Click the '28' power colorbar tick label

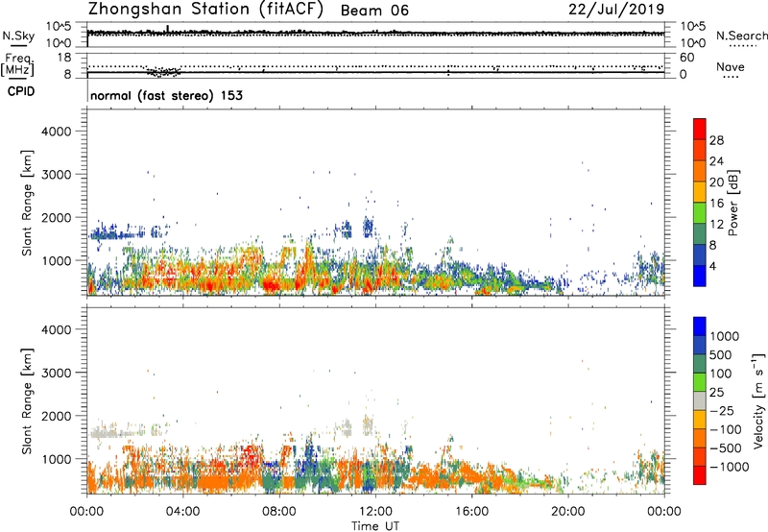click(x=716, y=140)
